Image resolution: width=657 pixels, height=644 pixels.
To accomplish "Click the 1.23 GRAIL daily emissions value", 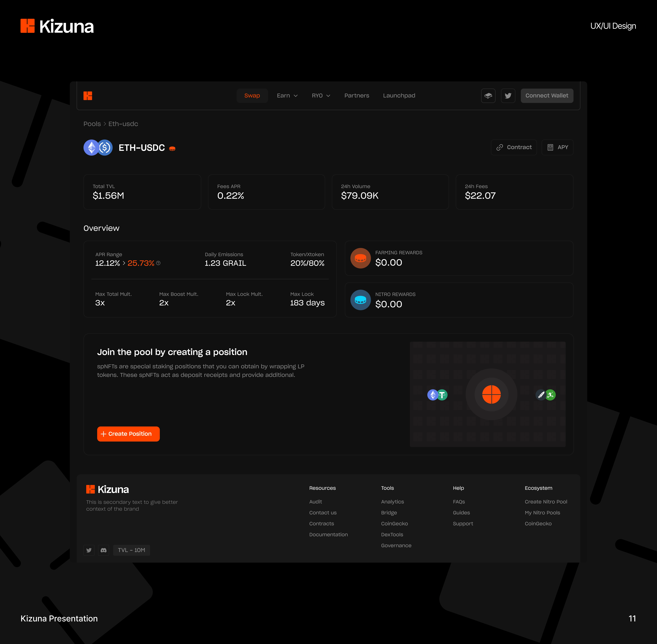I will pos(225,263).
